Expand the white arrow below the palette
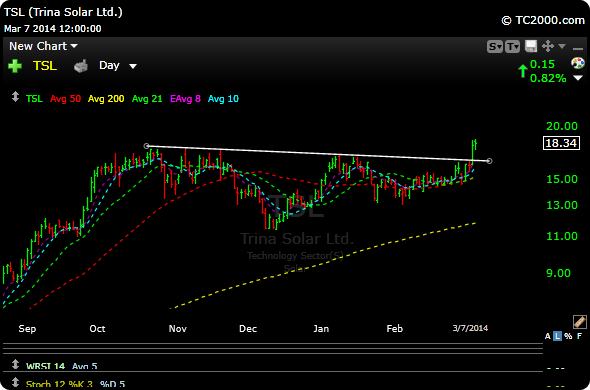Image resolution: width=590 pixels, height=390 pixels. pos(579,78)
